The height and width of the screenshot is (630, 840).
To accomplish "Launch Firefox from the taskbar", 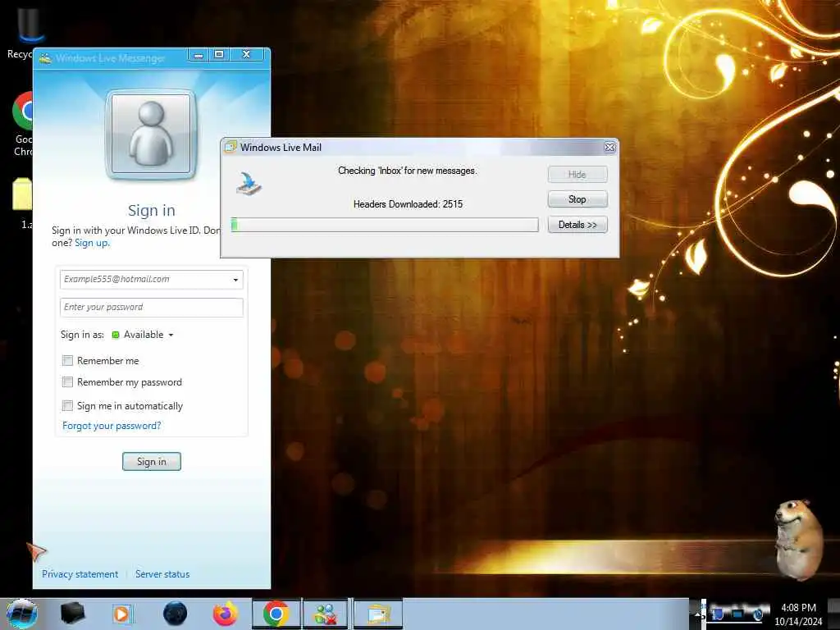I will 226,614.
